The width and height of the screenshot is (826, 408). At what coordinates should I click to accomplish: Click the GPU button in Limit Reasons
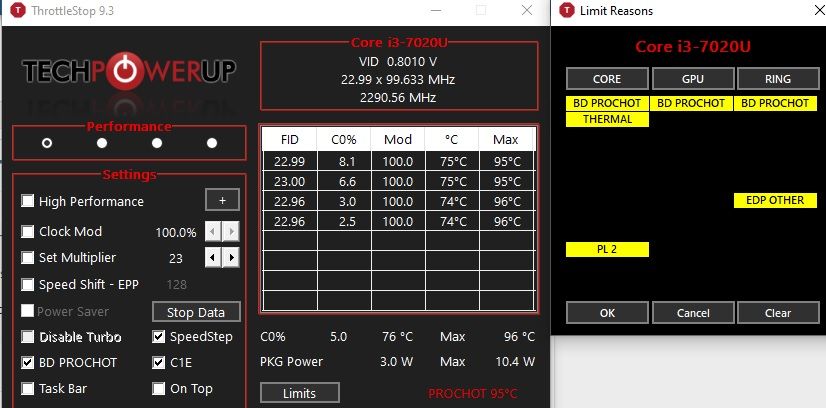693,79
